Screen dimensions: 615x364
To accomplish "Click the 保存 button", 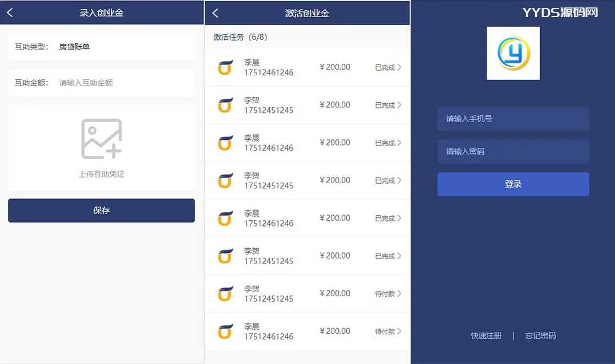I will click(x=102, y=211).
